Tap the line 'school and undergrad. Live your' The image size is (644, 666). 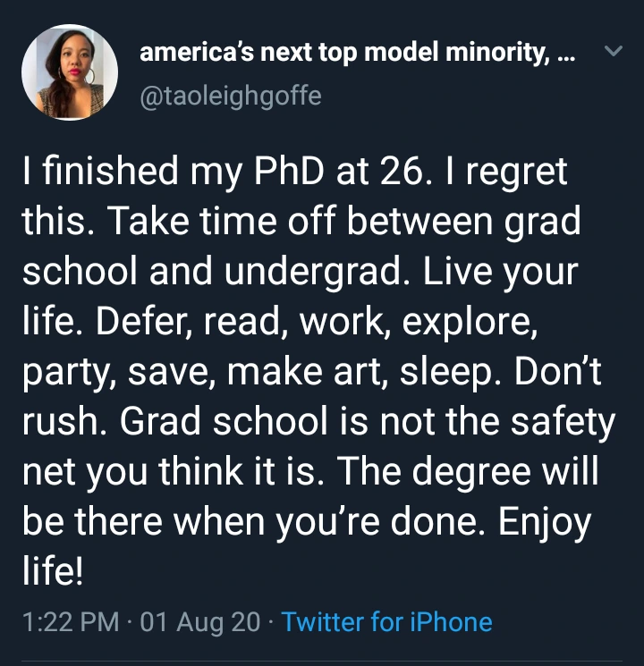coord(301,272)
